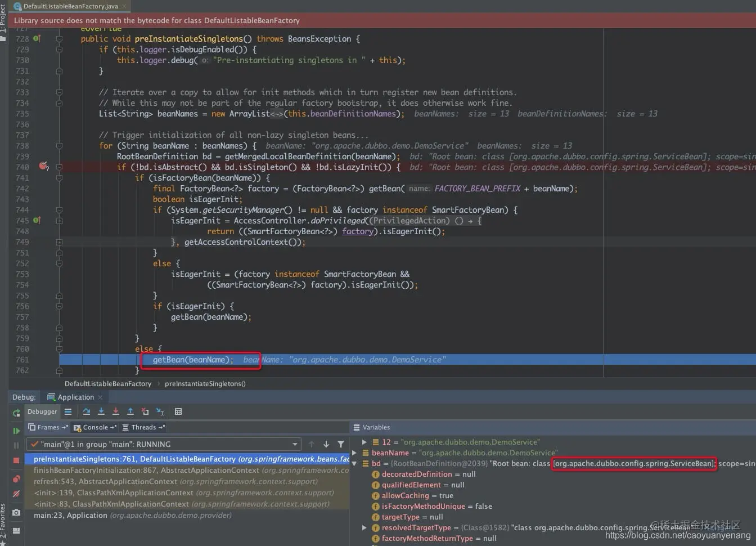Select the refresh:543 frame
This screenshot has width=756, height=546.
coord(187,482)
